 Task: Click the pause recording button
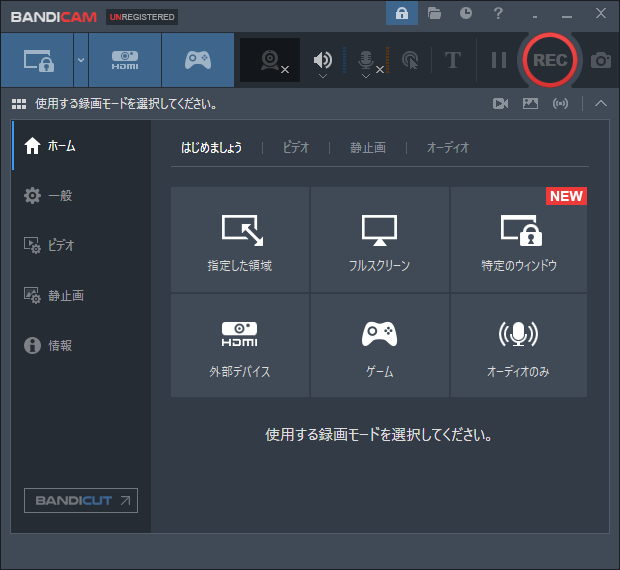(499, 60)
